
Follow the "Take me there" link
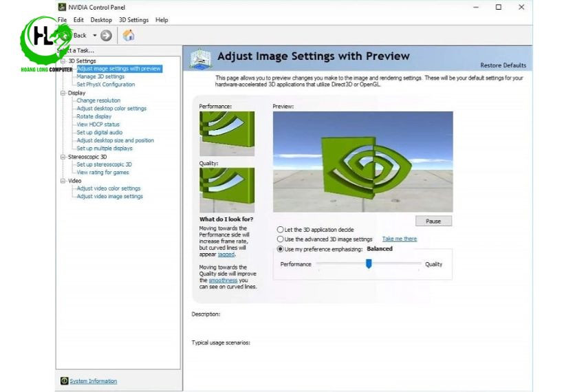click(x=399, y=239)
